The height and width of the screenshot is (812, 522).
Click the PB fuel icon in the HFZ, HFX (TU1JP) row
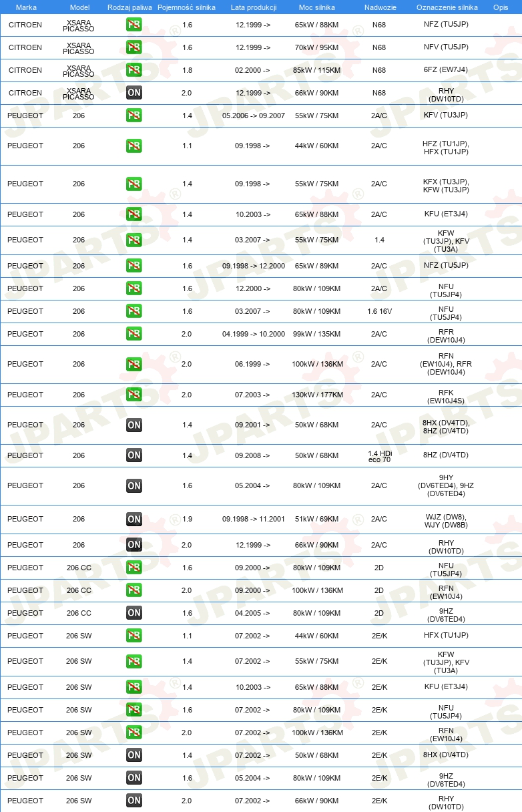pos(134,146)
